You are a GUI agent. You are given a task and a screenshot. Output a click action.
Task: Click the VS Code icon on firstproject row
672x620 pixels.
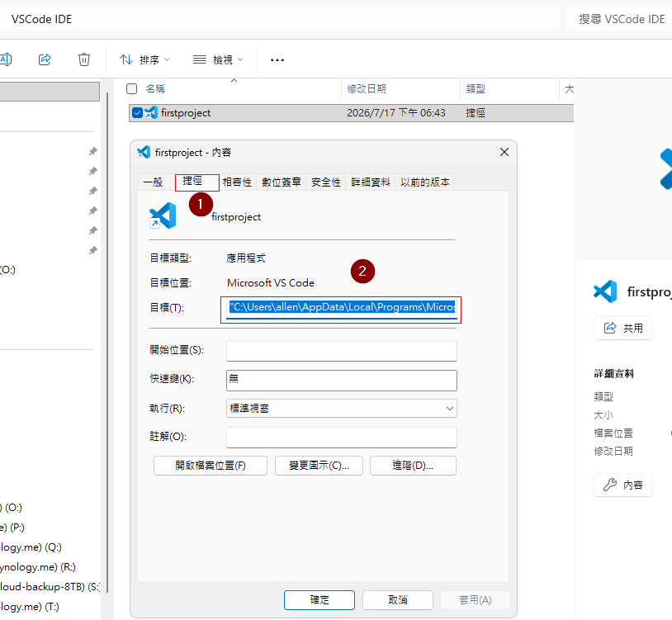click(151, 112)
